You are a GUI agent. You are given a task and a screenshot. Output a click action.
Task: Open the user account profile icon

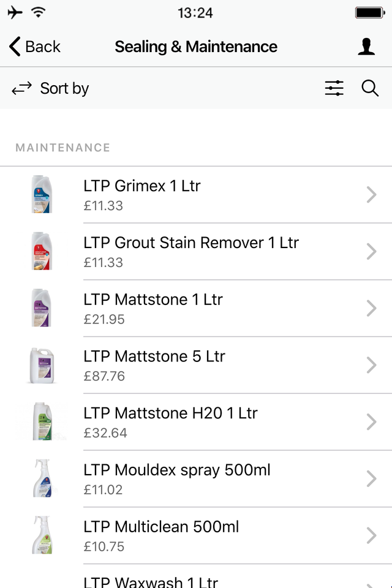tap(366, 47)
